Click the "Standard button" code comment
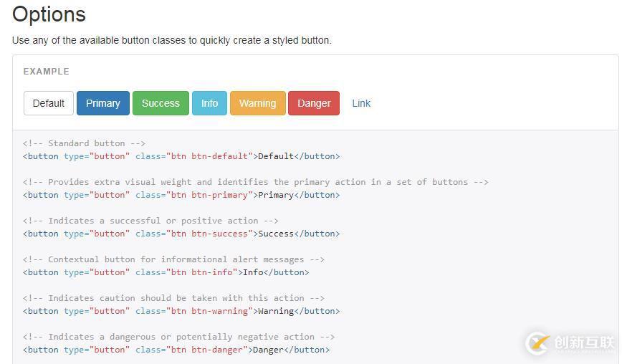This screenshot has width=622, height=364. click(85, 143)
